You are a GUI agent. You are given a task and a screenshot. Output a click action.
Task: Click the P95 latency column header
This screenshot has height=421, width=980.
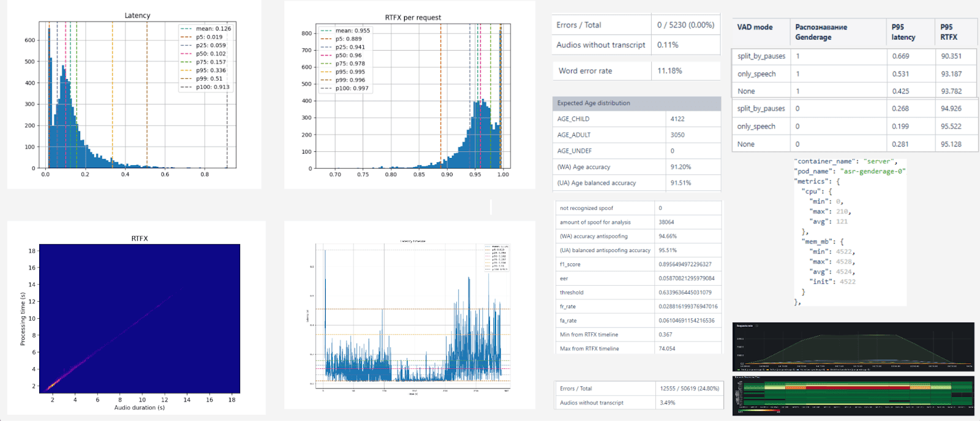[903, 32]
